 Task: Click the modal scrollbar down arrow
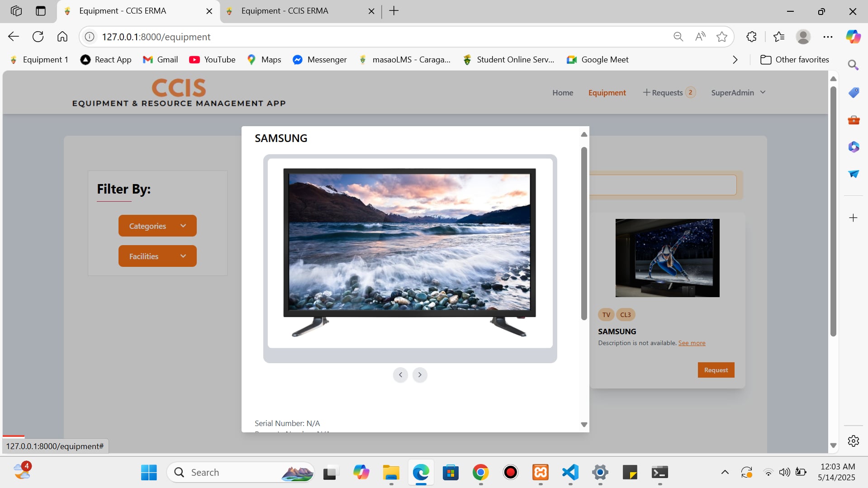[584, 425]
